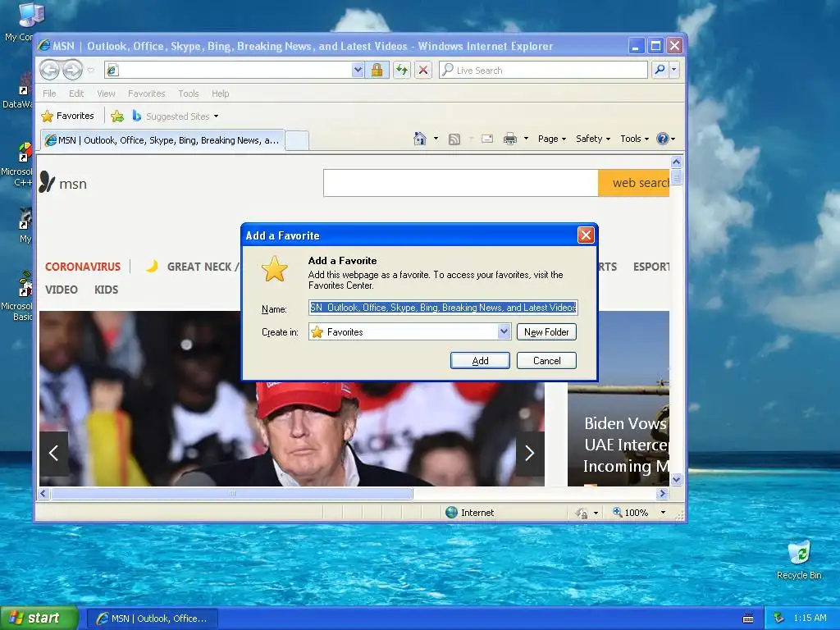Expand the zoom level dropdown arrow

point(663,513)
